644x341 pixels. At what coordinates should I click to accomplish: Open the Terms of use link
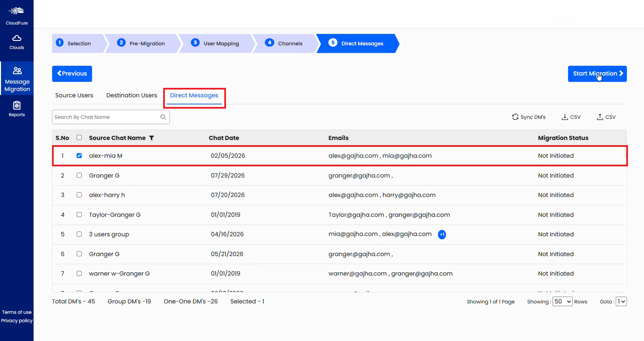(x=17, y=312)
